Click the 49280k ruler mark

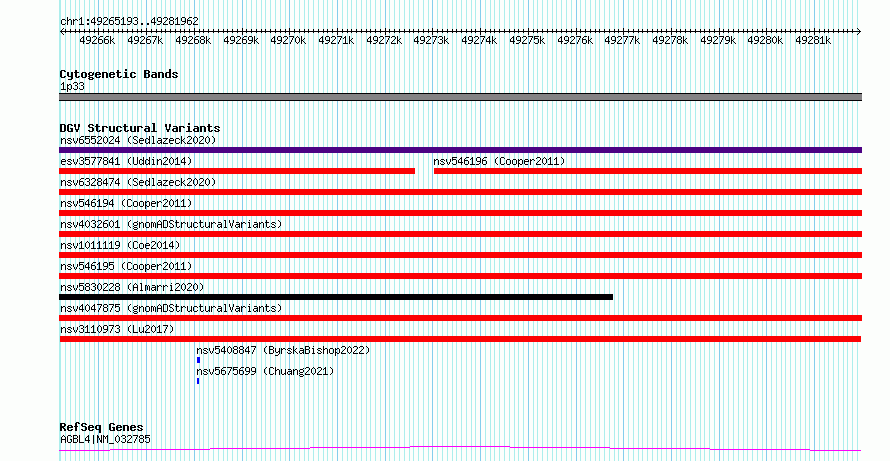click(765, 40)
